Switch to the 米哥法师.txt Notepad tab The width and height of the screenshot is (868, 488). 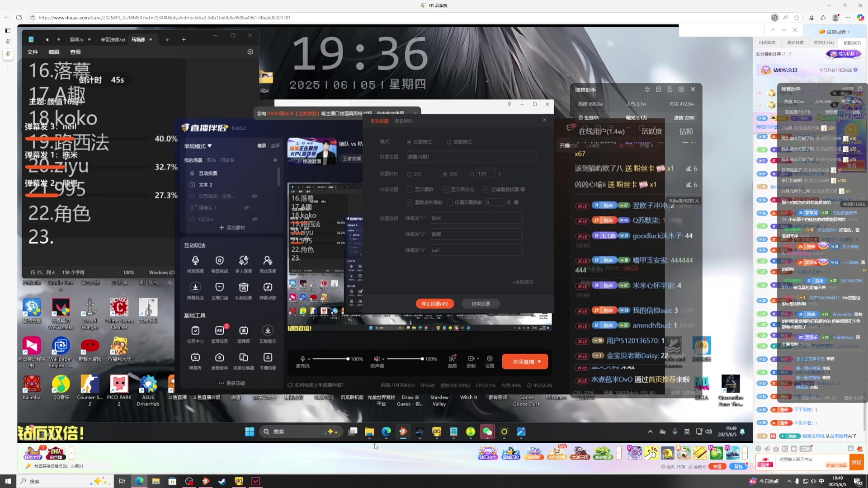pos(113,40)
